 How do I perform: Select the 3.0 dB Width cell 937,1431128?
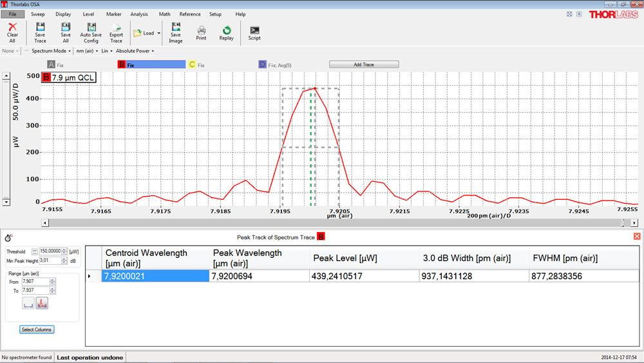point(475,276)
